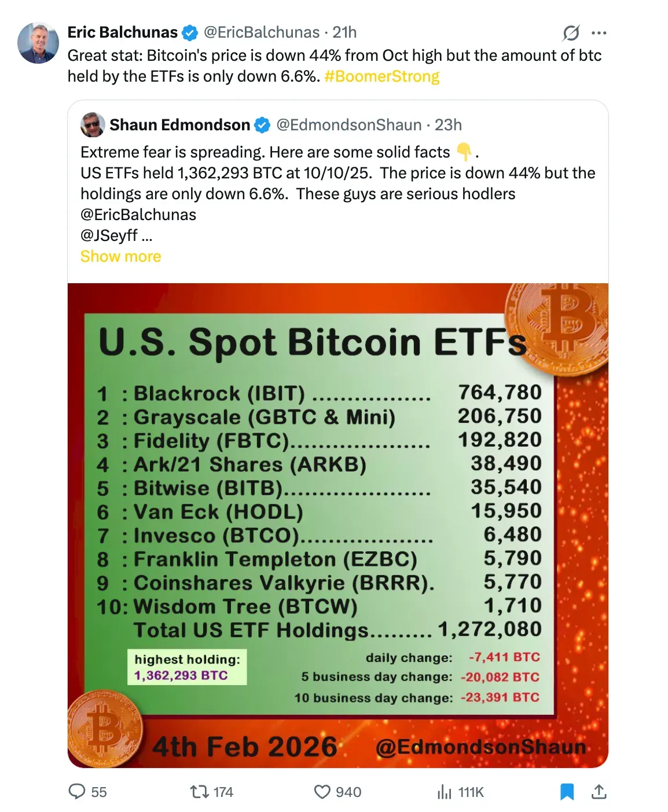Click the @EdmondsonShaun handle in quote header
Viewport: 668px width, 812px height.
point(348,125)
